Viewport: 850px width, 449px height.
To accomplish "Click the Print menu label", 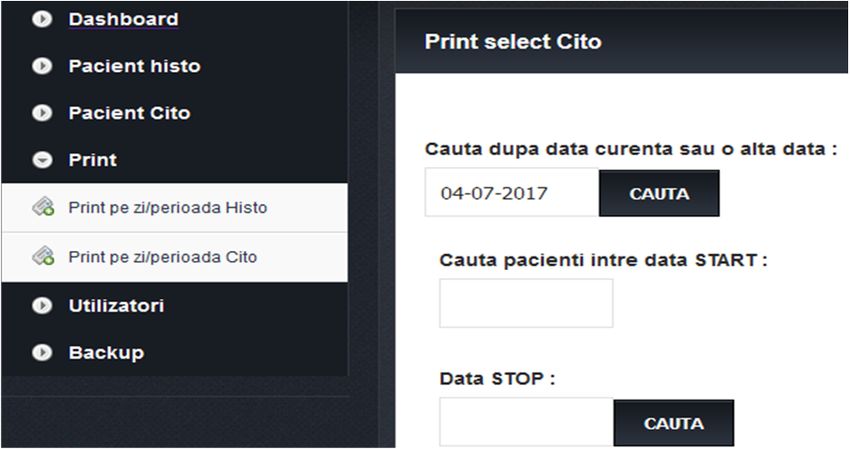I will click(93, 160).
